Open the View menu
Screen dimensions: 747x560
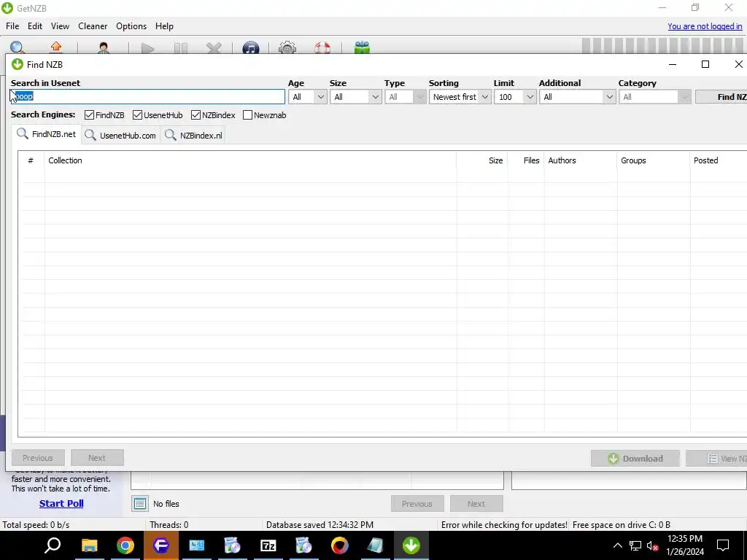coord(60,26)
